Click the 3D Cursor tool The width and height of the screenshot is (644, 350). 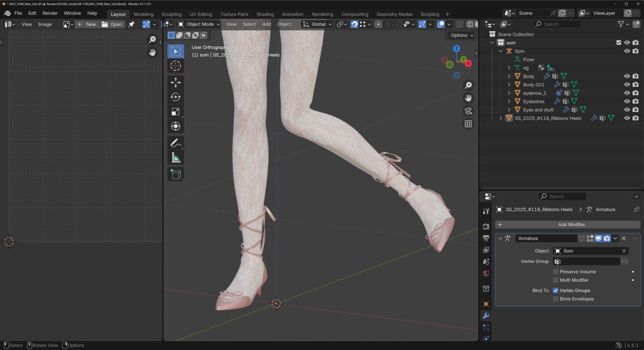[x=176, y=66]
